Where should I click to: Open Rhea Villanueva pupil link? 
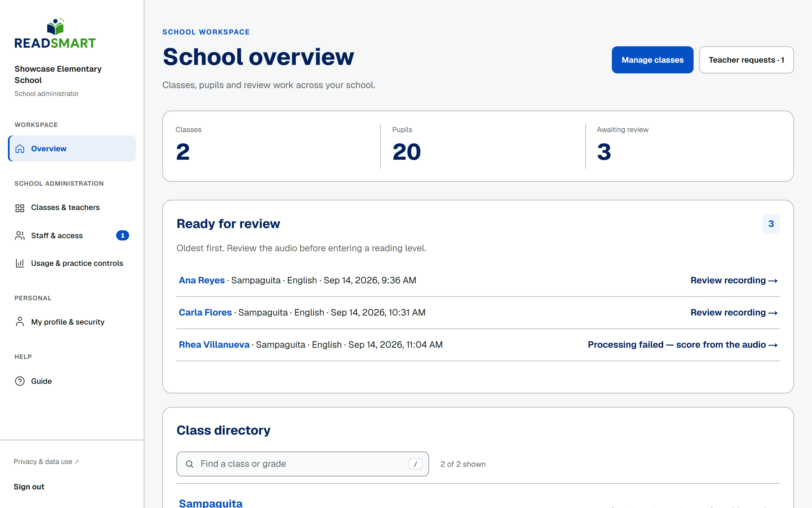click(x=214, y=345)
